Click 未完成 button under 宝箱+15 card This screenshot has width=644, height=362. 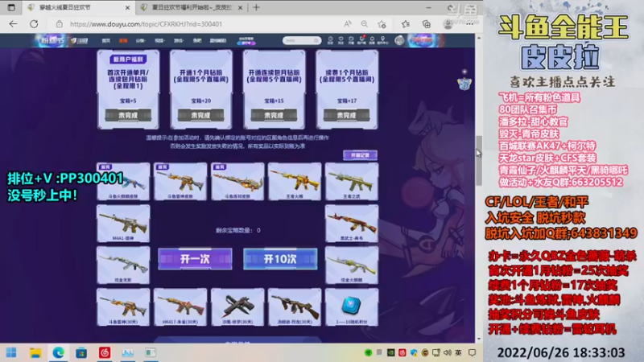[x=274, y=115]
